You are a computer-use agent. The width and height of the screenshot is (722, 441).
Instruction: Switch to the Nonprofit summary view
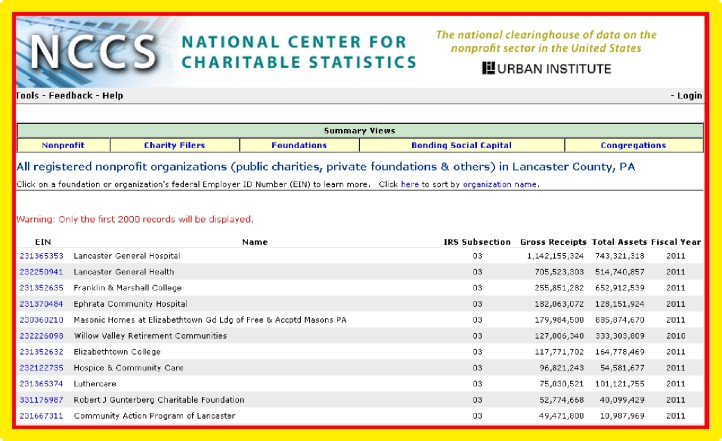[x=63, y=145]
